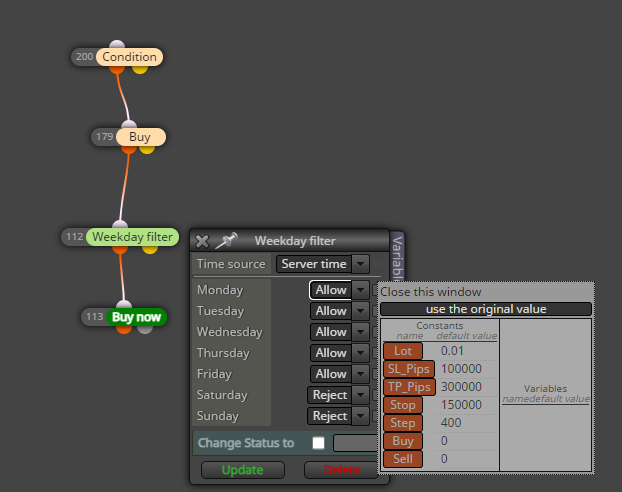Toggle the checkbox next to Time source dropdown
Image resolution: width=622 pixels, height=492 pixels.
tap(378, 264)
